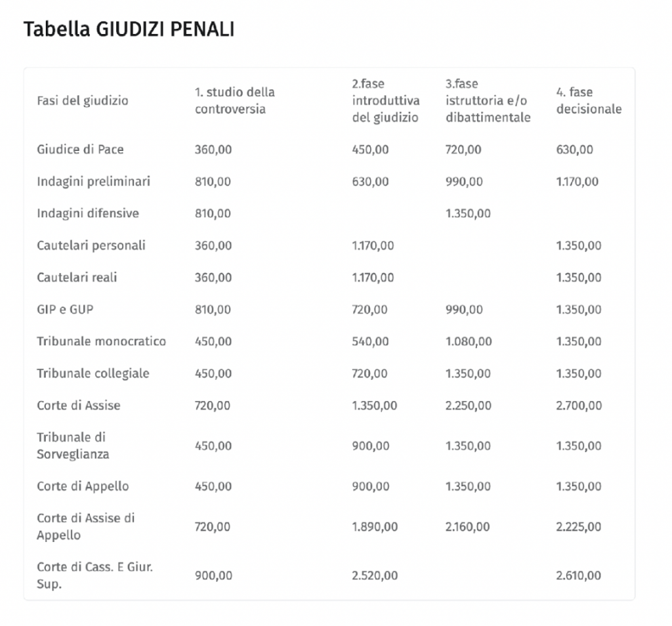Click the 'Fasi del giudizio' column header
The height and width of the screenshot is (626, 672).
click(x=83, y=100)
